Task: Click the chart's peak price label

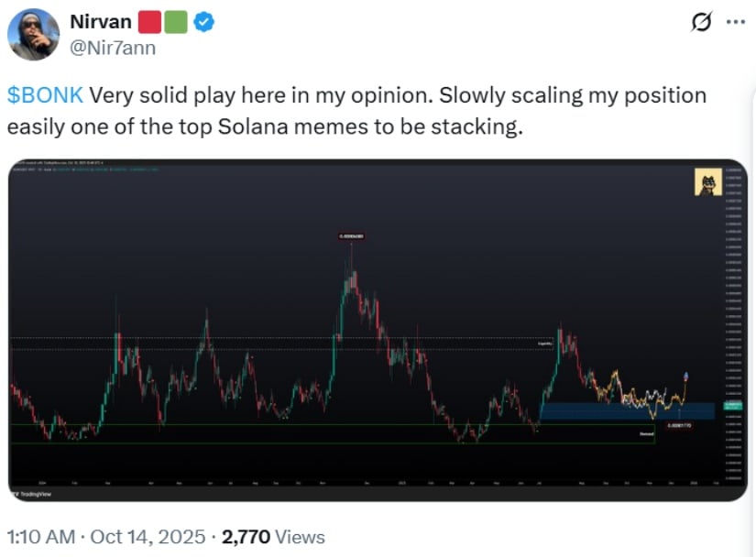Action: coord(351,236)
